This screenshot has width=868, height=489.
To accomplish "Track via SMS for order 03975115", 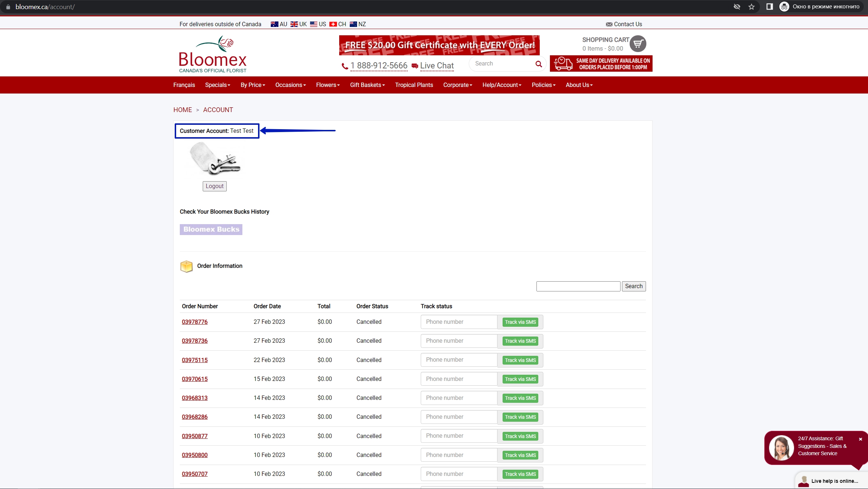I will tap(520, 360).
